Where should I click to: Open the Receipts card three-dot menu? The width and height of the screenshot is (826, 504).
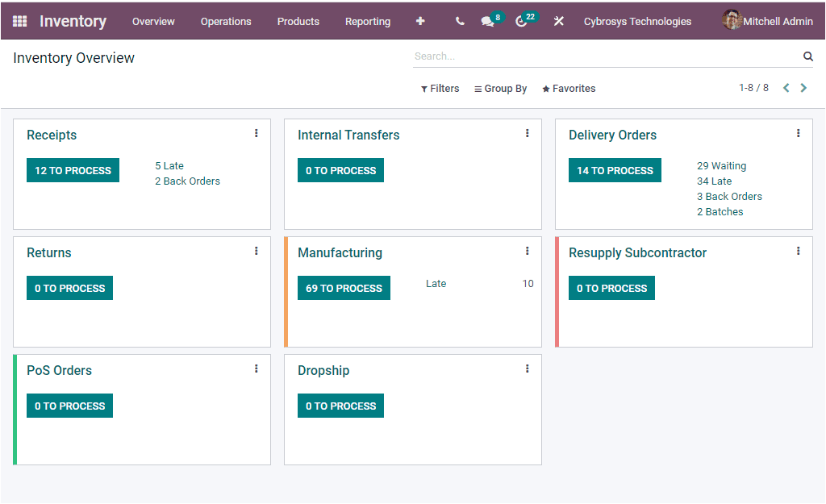point(256,132)
